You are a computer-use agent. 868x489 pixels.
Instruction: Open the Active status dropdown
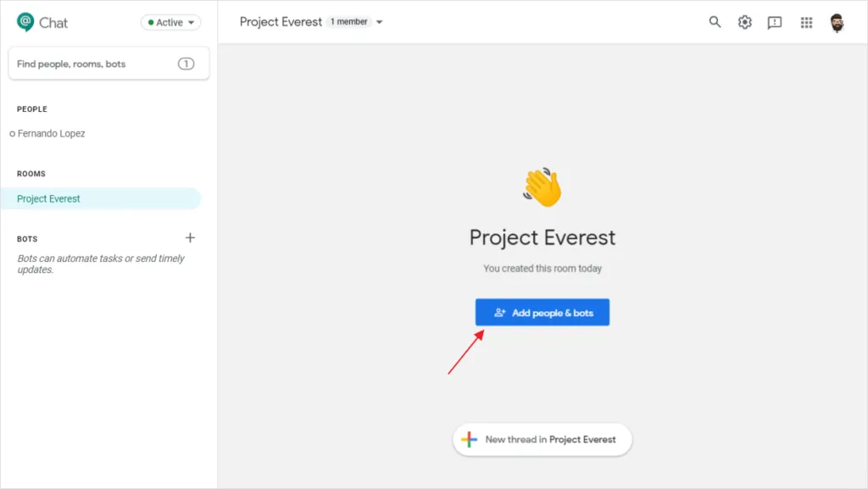pyautogui.click(x=170, y=23)
